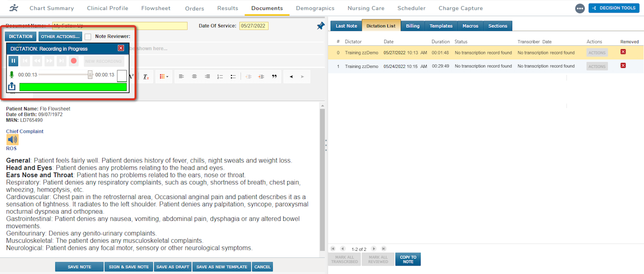The image size is (644, 274).
Task: Switch to the Clinical Profile tab
Action: [108, 8]
